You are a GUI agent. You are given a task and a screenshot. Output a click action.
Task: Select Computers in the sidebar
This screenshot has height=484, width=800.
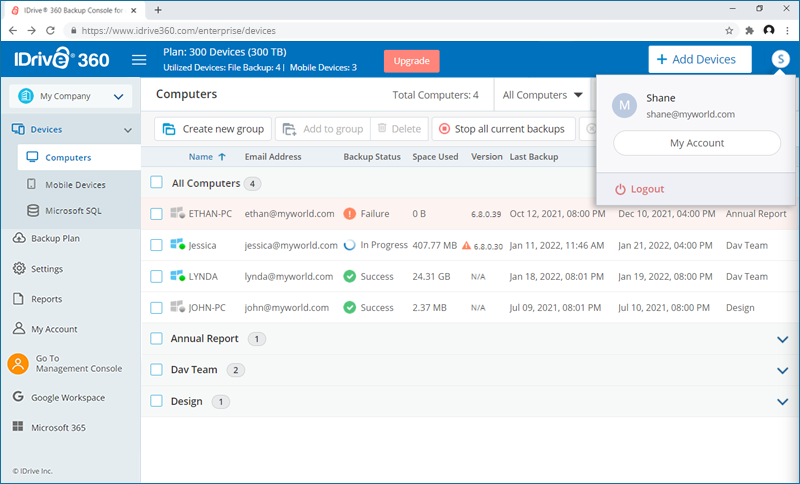pyautogui.click(x=79, y=157)
